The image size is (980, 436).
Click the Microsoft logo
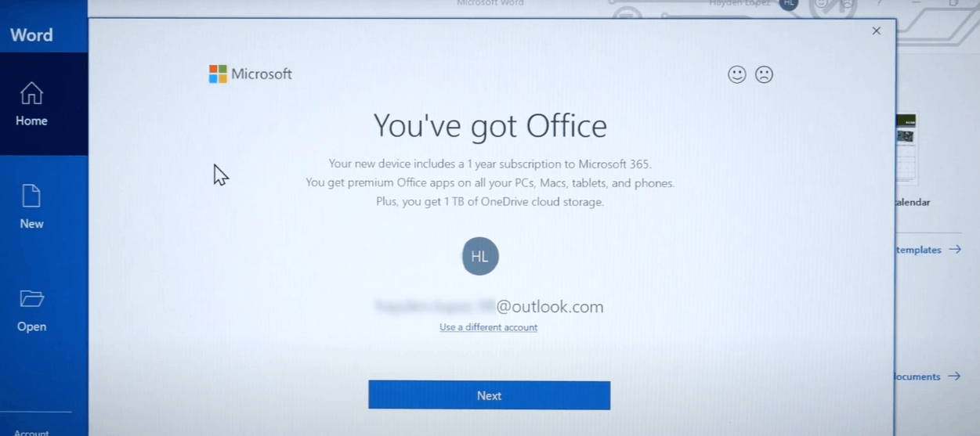pos(251,74)
